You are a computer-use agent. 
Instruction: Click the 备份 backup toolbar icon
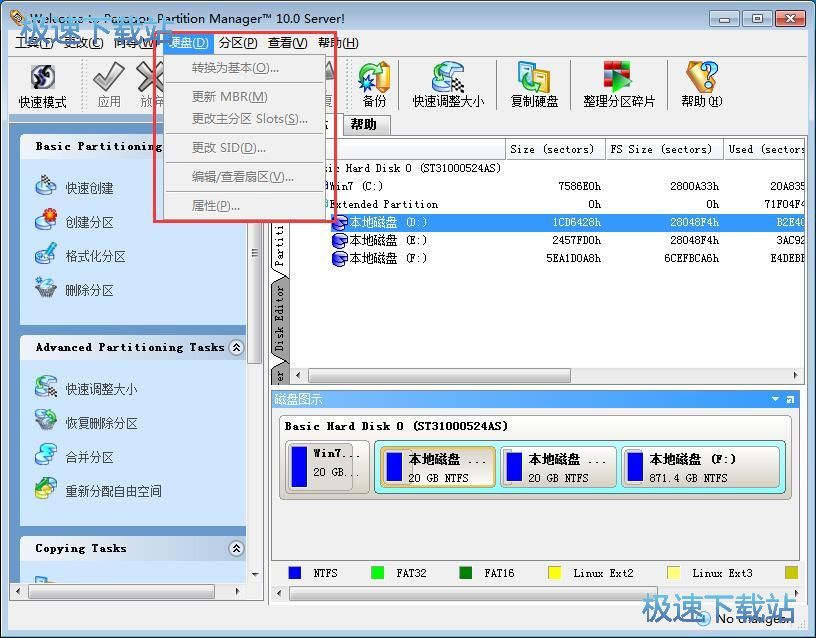tap(374, 77)
